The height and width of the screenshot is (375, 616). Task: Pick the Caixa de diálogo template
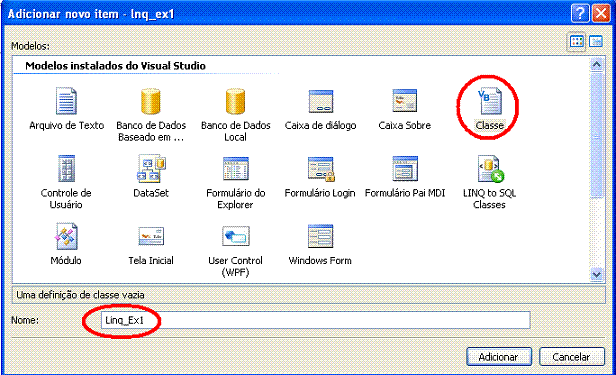[x=321, y=101]
